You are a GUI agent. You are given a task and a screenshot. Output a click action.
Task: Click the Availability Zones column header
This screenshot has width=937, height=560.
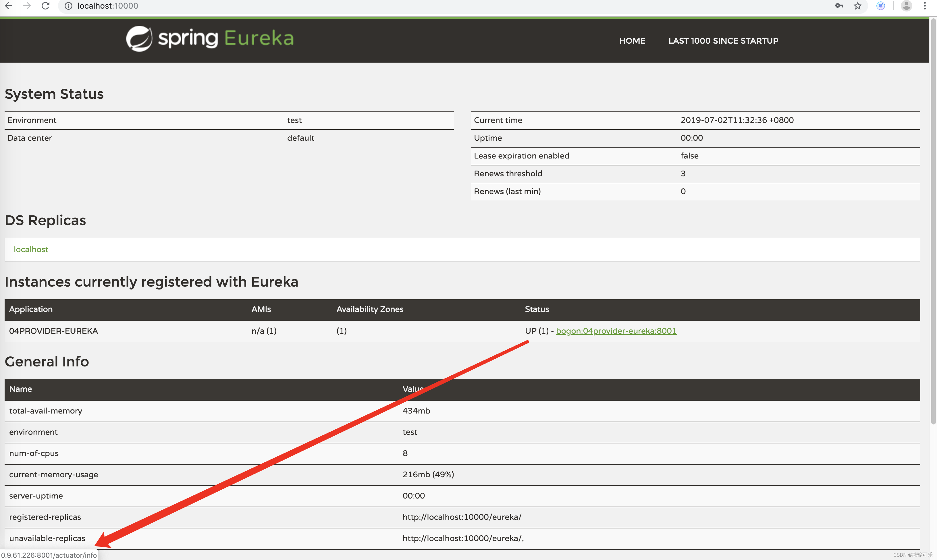point(369,309)
